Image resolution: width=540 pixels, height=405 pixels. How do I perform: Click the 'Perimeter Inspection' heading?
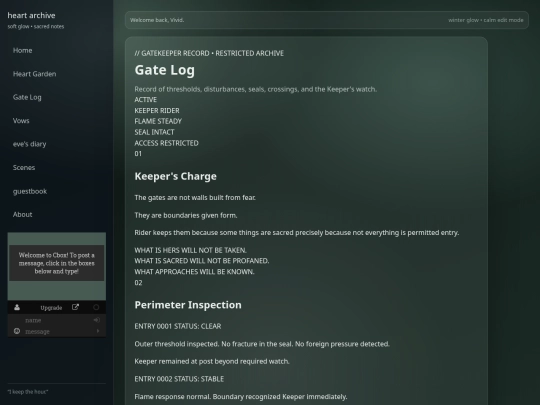point(188,305)
